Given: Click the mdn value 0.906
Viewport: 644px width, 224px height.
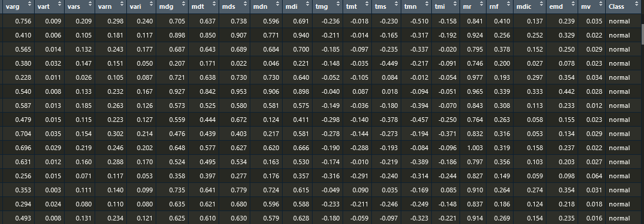Looking at the screenshot, I should pos(271,91).
